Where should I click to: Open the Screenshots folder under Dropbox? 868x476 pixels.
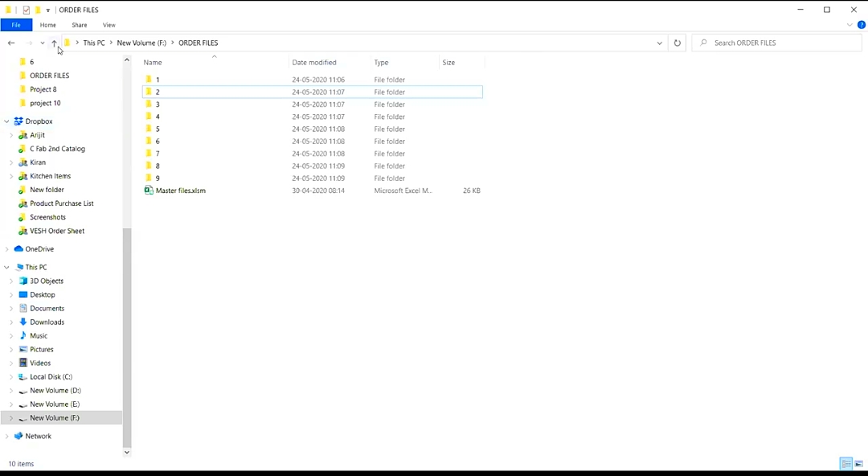pos(47,217)
